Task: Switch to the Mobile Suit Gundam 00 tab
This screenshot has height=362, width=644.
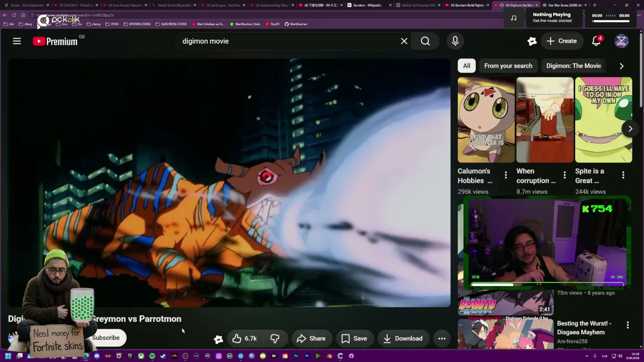Action: tap(418, 5)
